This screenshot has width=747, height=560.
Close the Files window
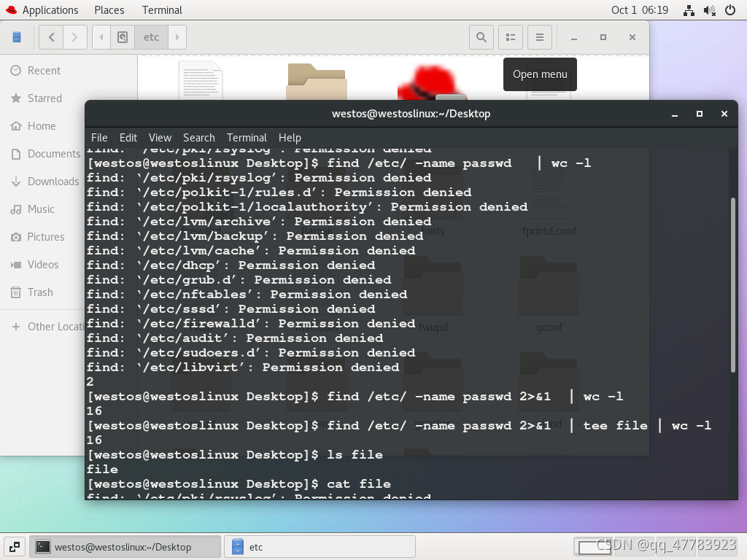coord(632,37)
